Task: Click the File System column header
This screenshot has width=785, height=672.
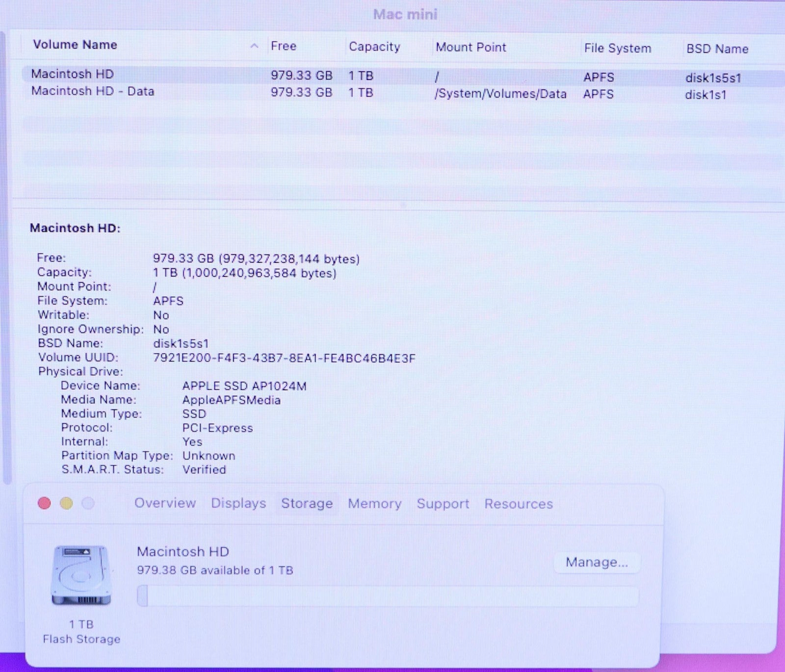Action: coord(617,49)
